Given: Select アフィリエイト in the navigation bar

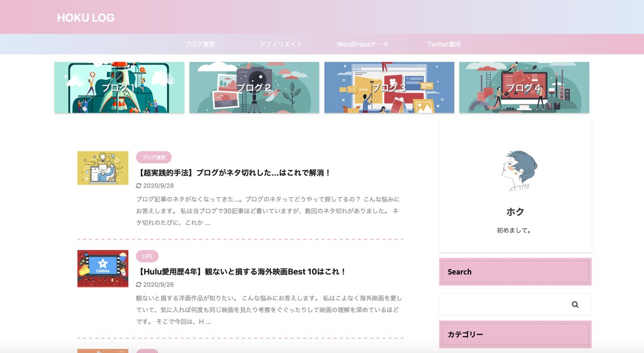Looking at the screenshot, I should pos(281,44).
